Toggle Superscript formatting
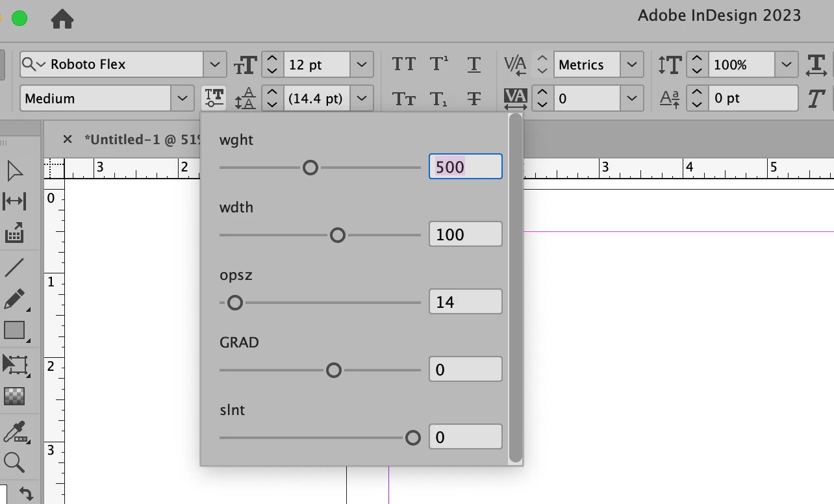 point(439,64)
